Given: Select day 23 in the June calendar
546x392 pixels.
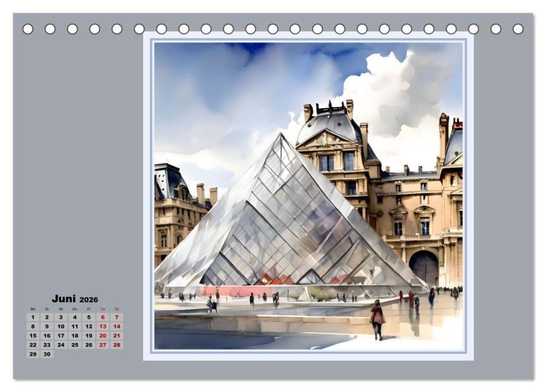Looking at the screenshot, I should tap(47, 345).
